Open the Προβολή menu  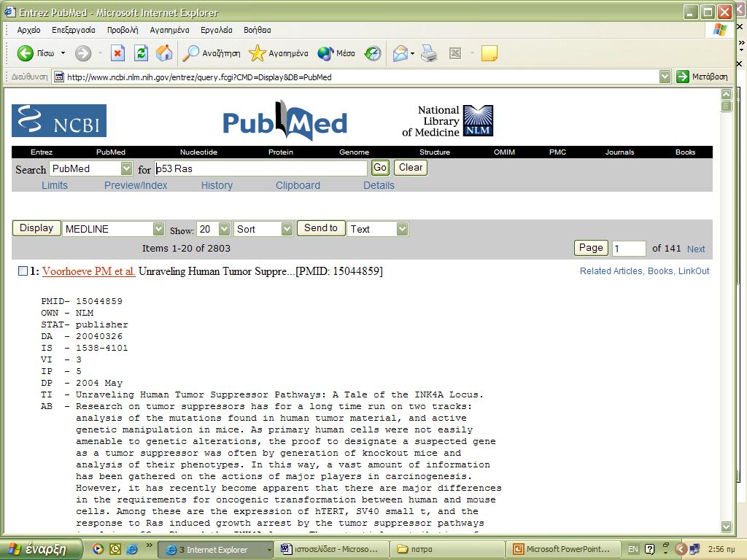(x=123, y=30)
